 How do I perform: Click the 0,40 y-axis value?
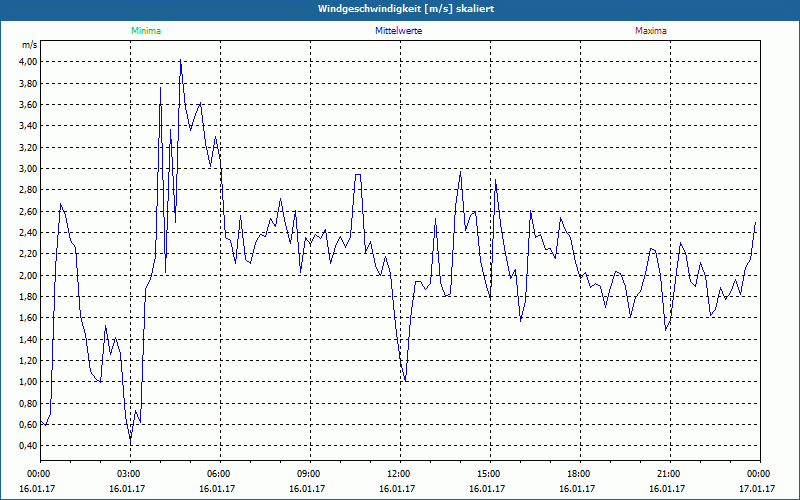[x=30, y=446]
